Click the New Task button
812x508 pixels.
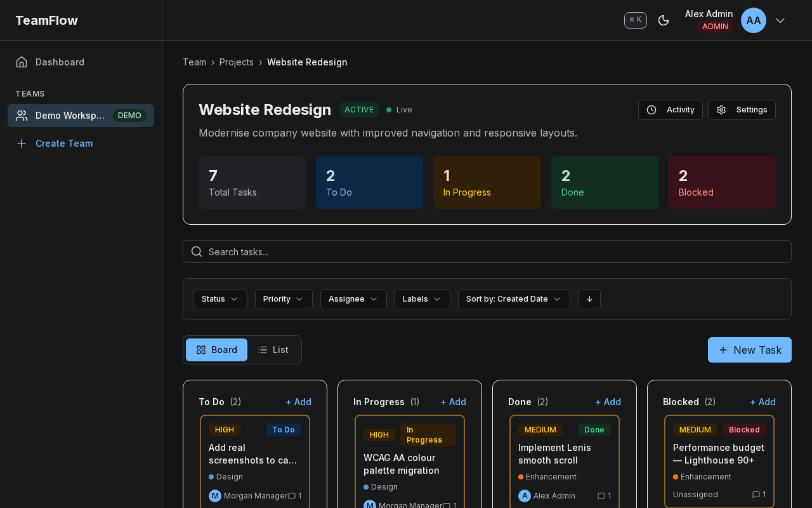pos(749,350)
